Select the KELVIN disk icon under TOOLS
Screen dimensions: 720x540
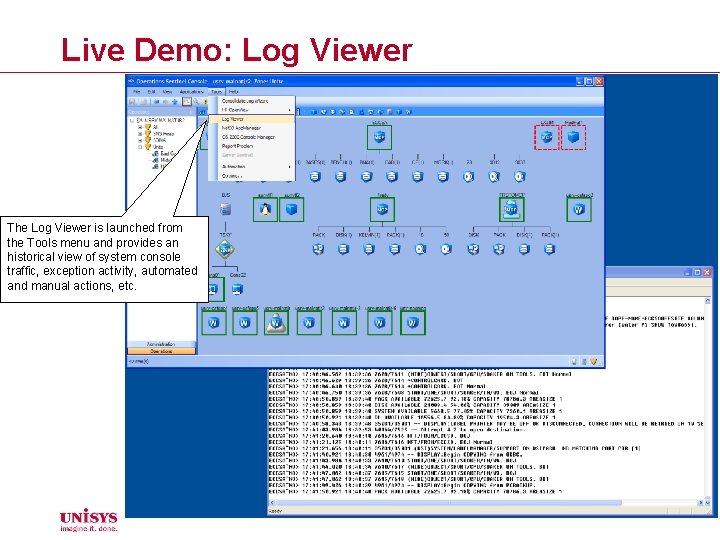(369, 249)
